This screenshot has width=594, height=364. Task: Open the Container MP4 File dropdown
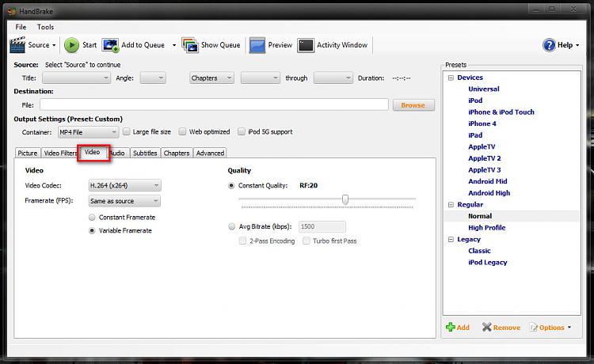point(88,132)
